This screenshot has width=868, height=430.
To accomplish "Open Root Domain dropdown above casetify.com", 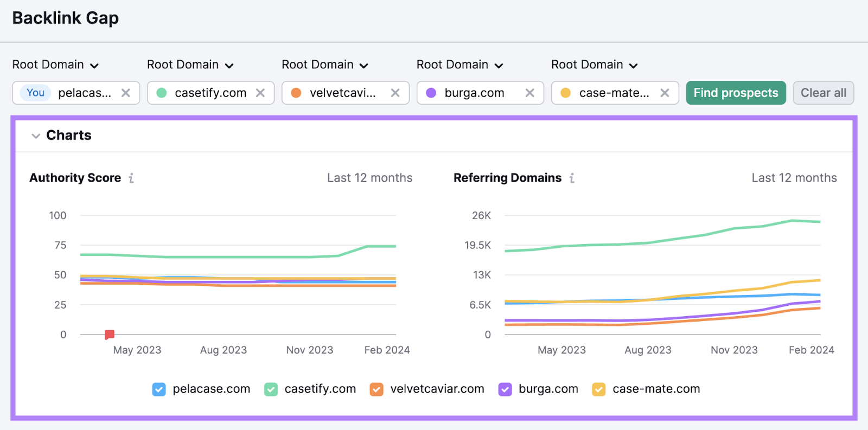I will coord(190,65).
